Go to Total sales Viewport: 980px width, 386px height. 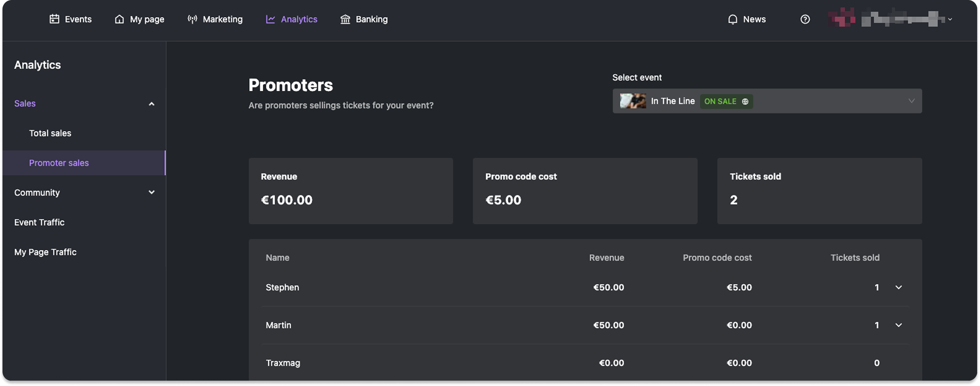50,133
